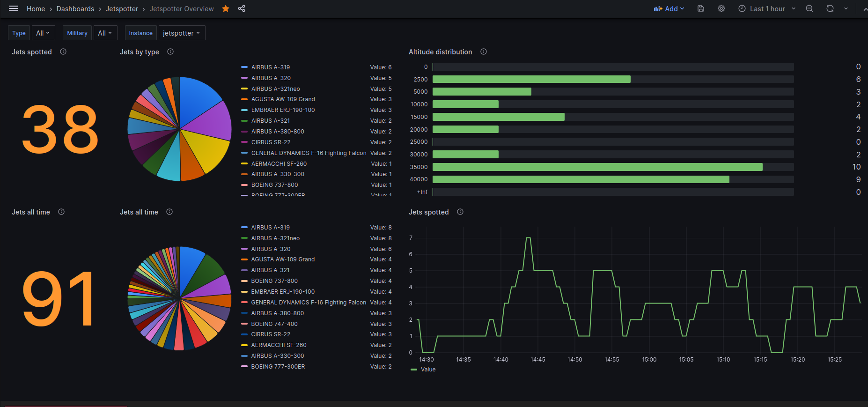Viewport: 868px width, 407px height.
Task: Toggle AIRBUS A-319 series in Jets by type legend
Action: click(x=271, y=67)
